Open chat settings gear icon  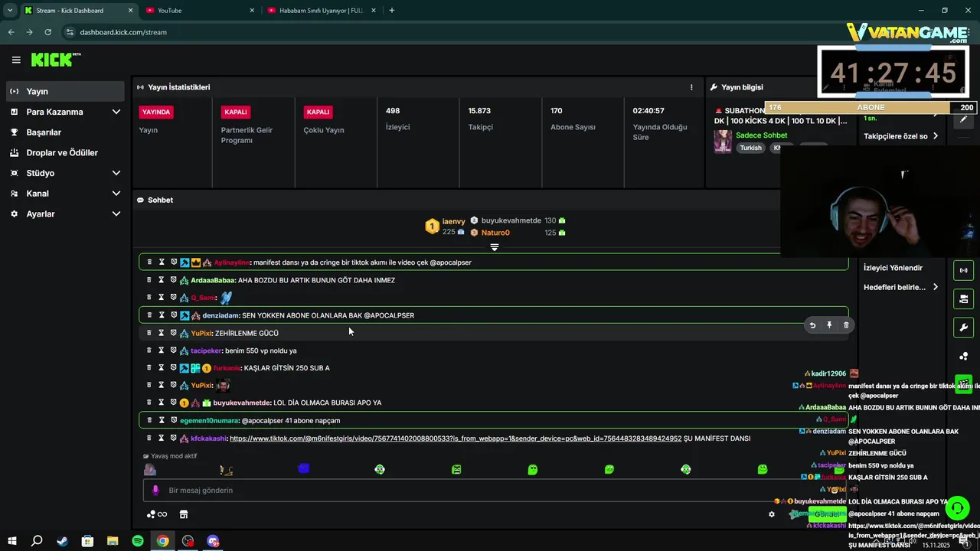coord(772,514)
